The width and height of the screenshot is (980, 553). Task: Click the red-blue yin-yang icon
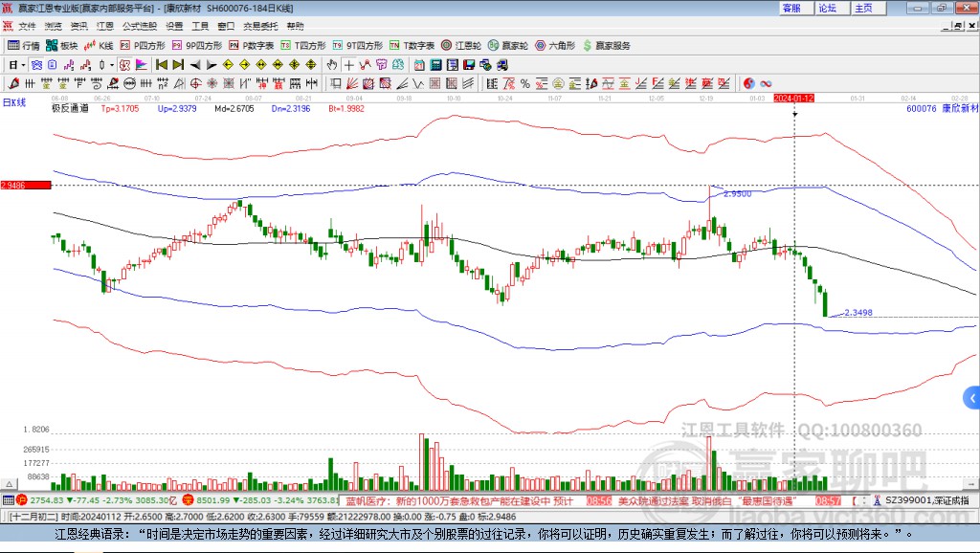pos(748,84)
